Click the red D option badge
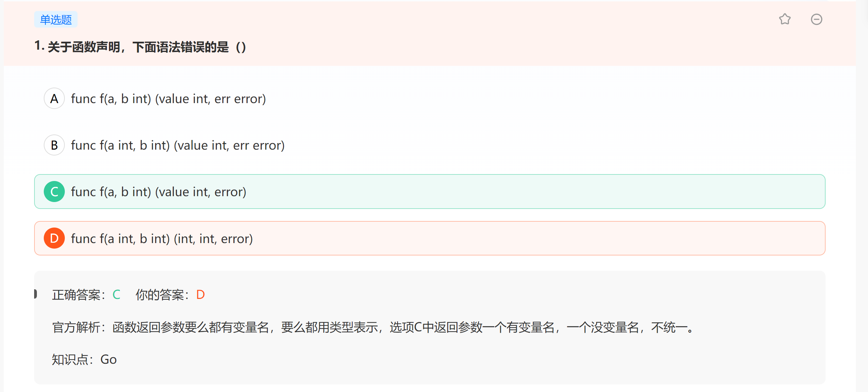Screen dimensions: 868x392 coord(54,238)
